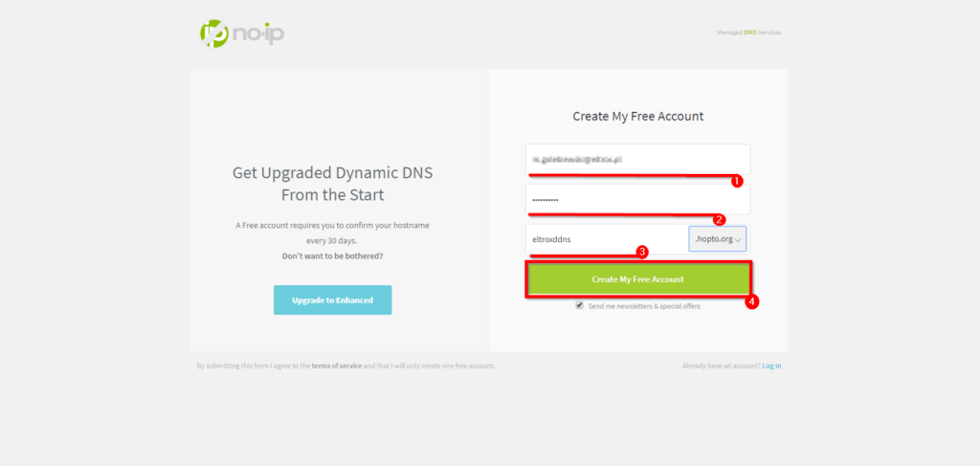Click the Already have an account text
The image size is (980, 466).
[x=721, y=366]
